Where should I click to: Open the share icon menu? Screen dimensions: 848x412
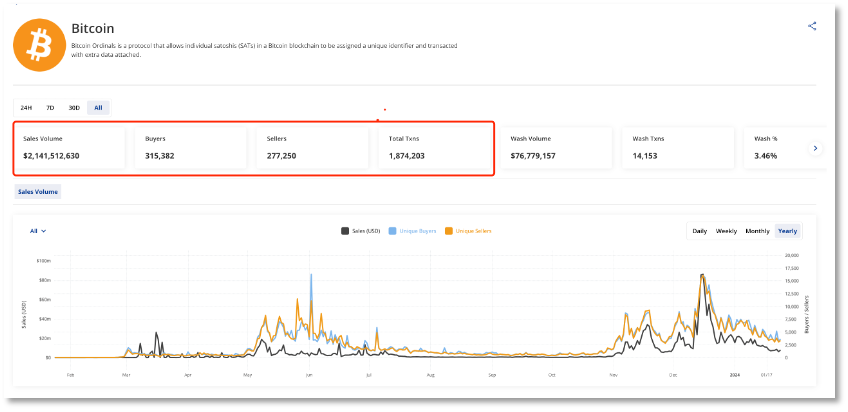tap(812, 26)
